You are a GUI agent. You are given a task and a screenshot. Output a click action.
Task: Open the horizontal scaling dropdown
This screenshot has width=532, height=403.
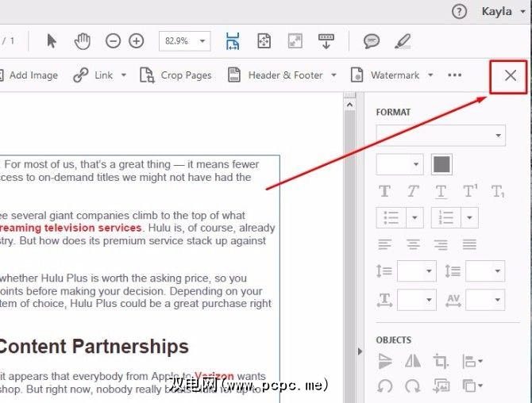(417, 300)
